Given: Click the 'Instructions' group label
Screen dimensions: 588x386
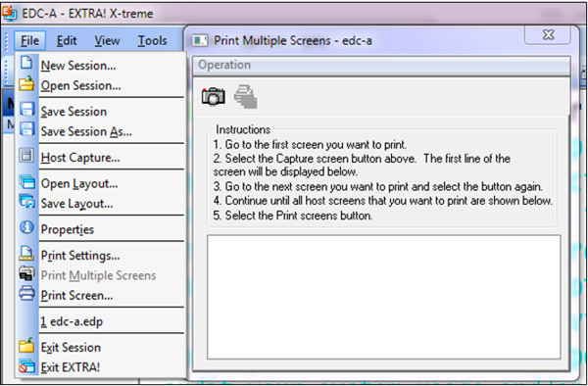Looking at the screenshot, I should point(243,129).
